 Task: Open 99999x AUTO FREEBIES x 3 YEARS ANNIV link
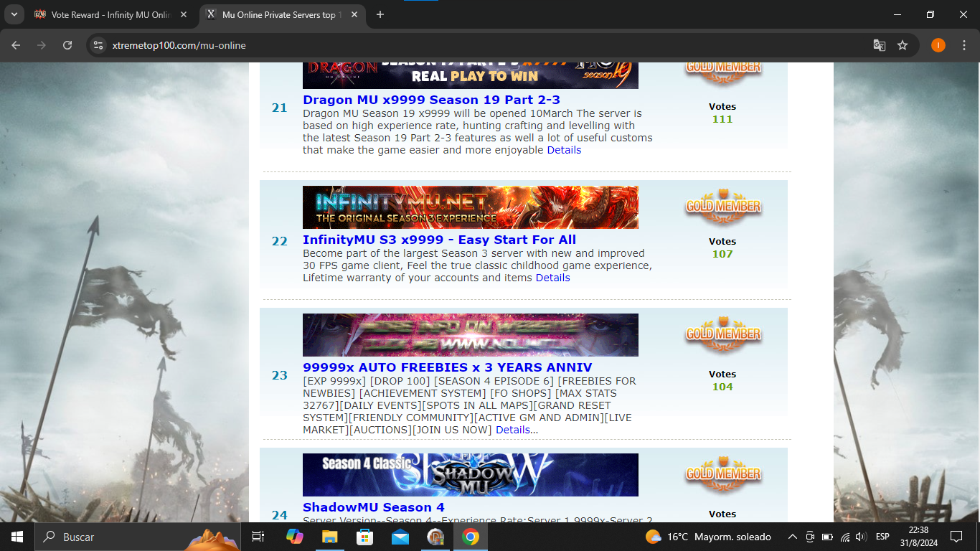pyautogui.click(x=447, y=367)
